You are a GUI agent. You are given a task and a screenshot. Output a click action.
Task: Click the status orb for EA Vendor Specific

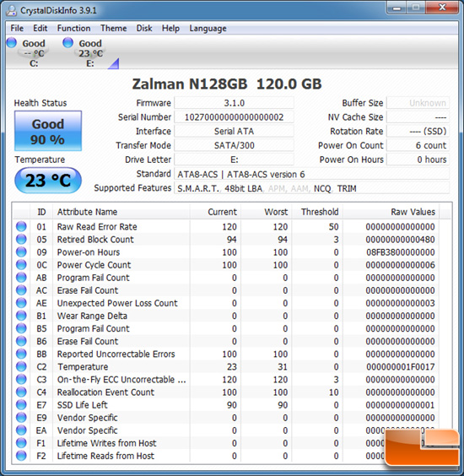click(x=21, y=430)
